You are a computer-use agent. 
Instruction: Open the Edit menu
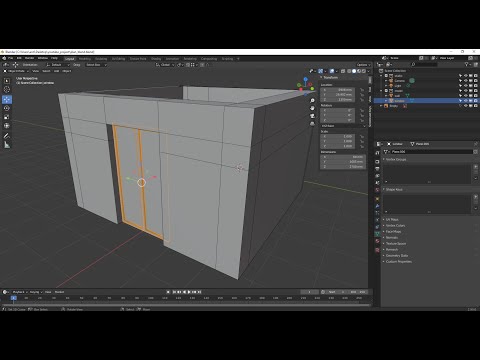pyautogui.click(x=19, y=58)
